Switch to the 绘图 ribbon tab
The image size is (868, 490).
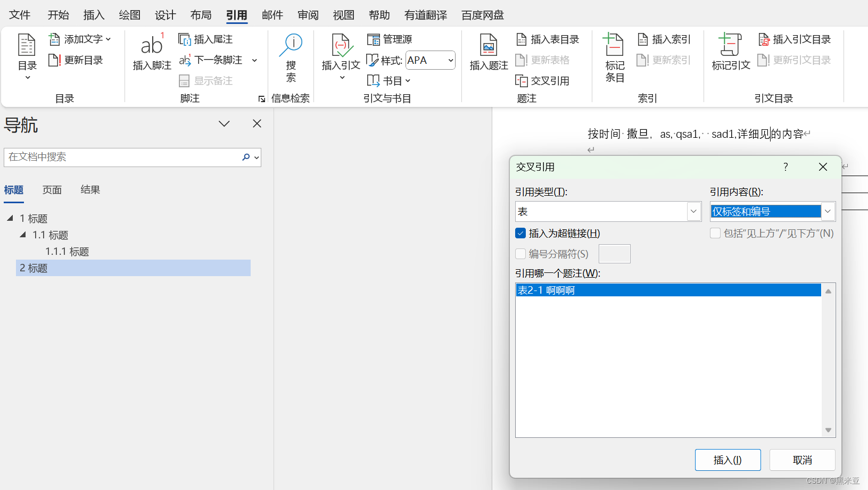click(x=129, y=15)
